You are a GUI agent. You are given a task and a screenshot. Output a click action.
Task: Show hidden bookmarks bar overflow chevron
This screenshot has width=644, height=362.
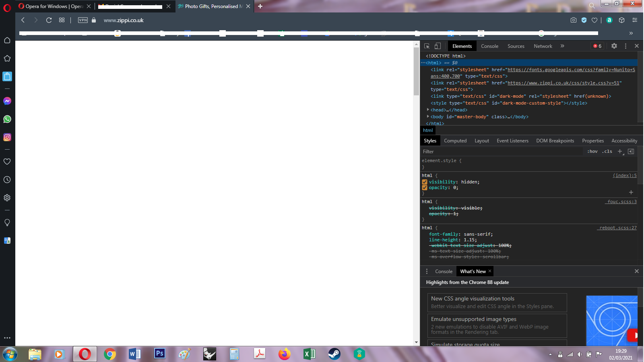click(631, 33)
